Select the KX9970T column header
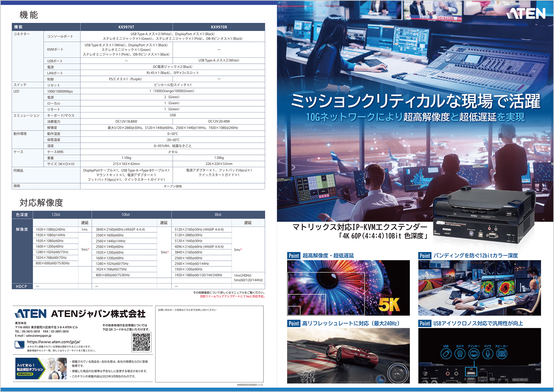The height and width of the screenshot is (392, 554). tap(126, 27)
